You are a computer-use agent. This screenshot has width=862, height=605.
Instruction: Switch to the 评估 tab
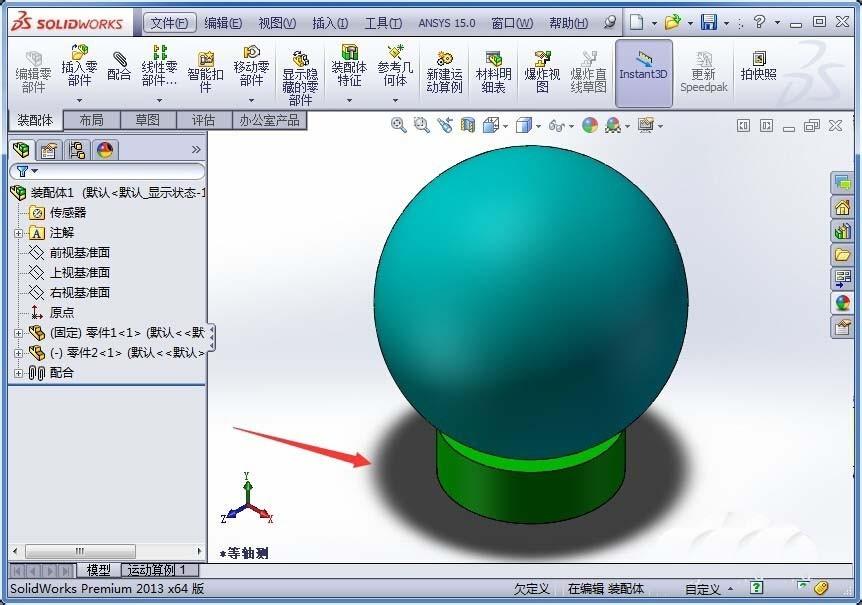204,118
